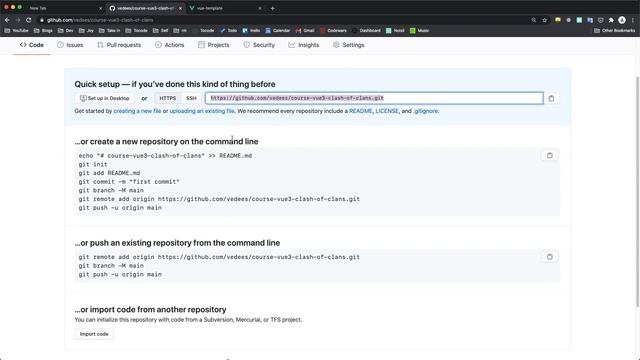Open the Music bookmark
640x360 pixels.
(419, 31)
